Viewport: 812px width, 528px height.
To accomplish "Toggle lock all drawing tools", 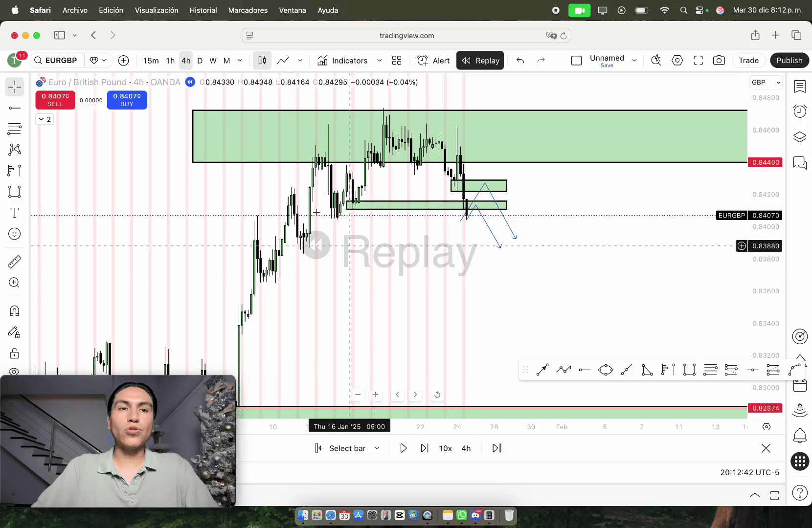I will [14, 353].
